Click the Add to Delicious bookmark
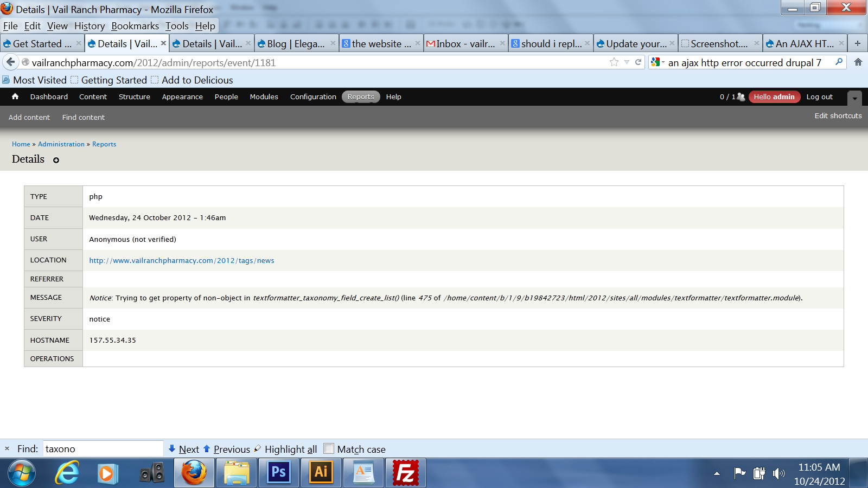868x488 pixels. tap(192, 80)
